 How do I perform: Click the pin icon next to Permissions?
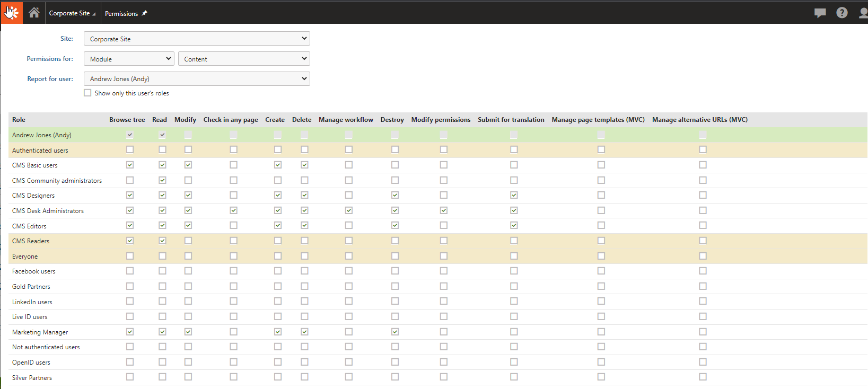click(144, 13)
